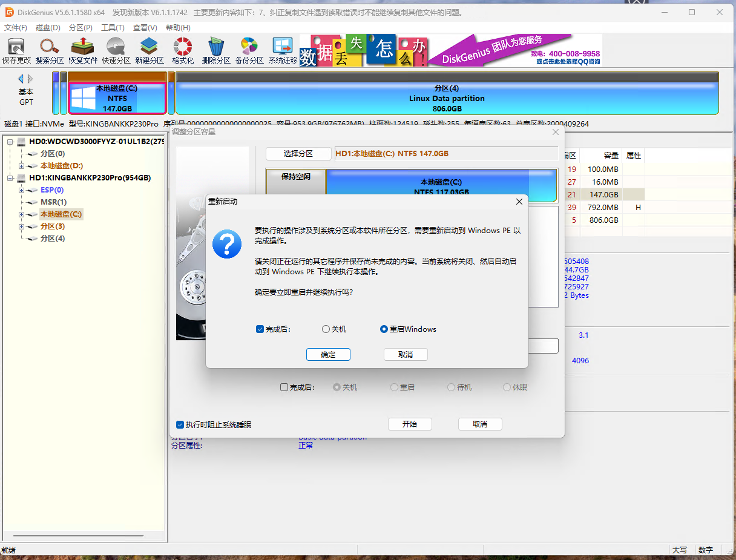The width and height of the screenshot is (736, 560).
Task: Toggle the 执行时阻止系统睡眠 checkbox
Action: coord(180,425)
